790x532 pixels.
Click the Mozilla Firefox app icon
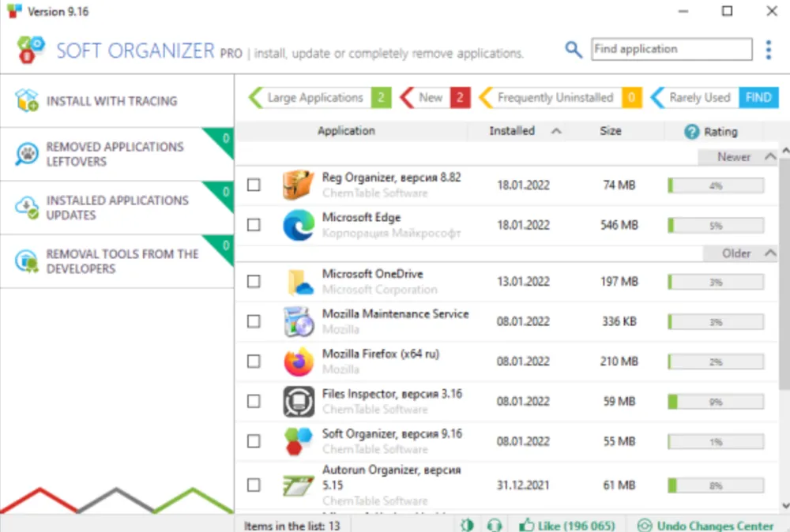tap(296, 361)
